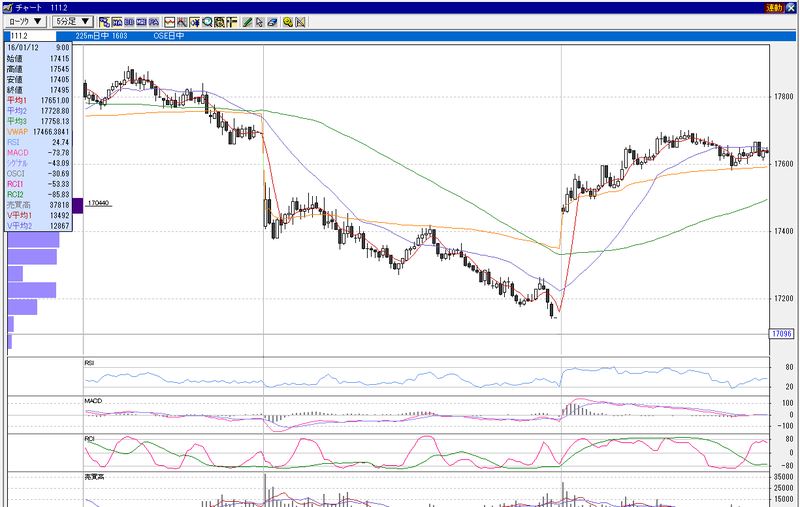Select the eraser tool

coord(272,22)
